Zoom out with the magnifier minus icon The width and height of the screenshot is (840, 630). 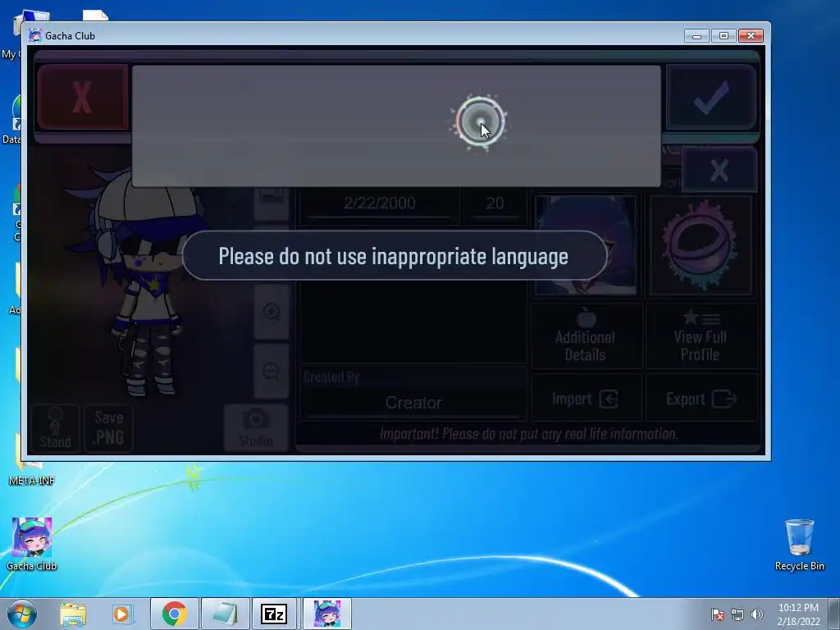272,371
